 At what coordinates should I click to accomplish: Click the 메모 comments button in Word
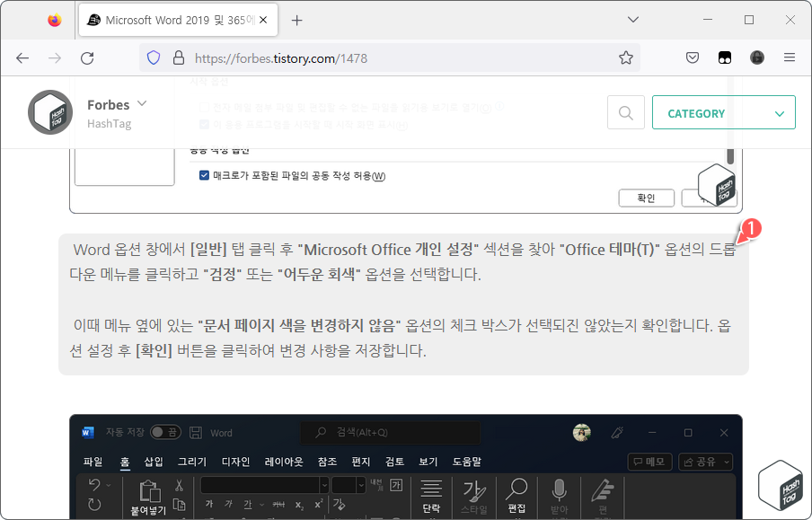[x=650, y=462]
